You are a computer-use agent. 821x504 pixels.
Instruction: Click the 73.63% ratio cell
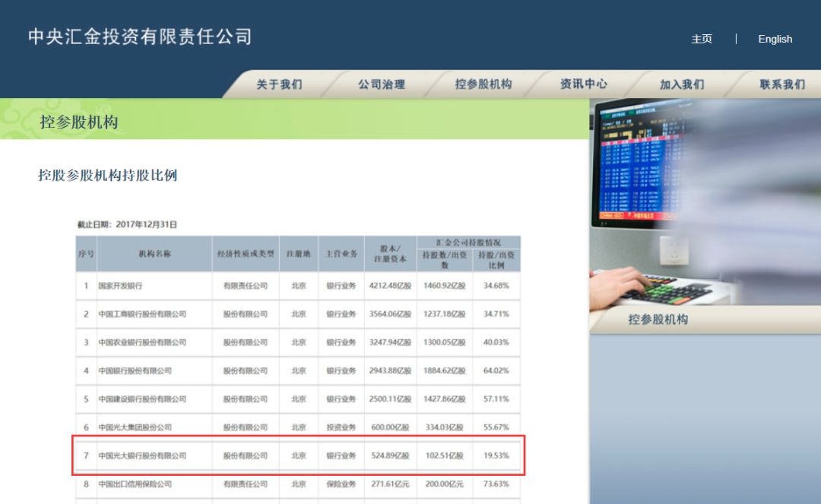point(496,483)
